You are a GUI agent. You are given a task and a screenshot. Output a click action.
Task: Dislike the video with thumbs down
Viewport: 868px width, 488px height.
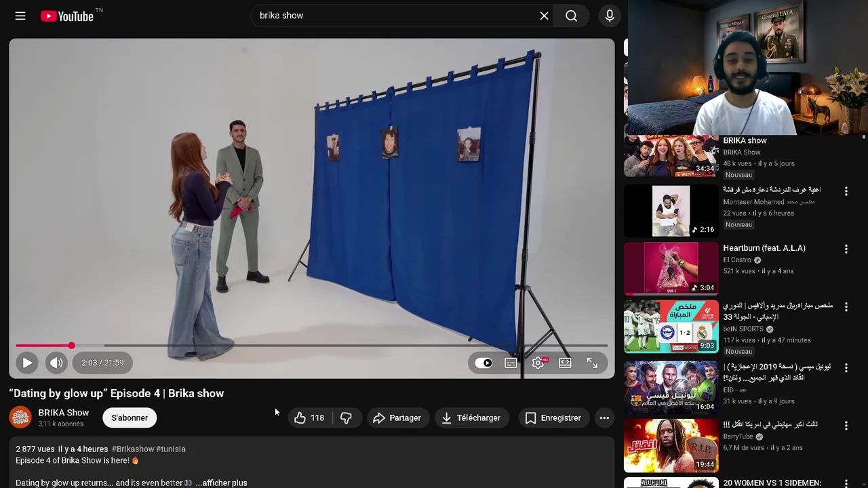tap(346, 418)
